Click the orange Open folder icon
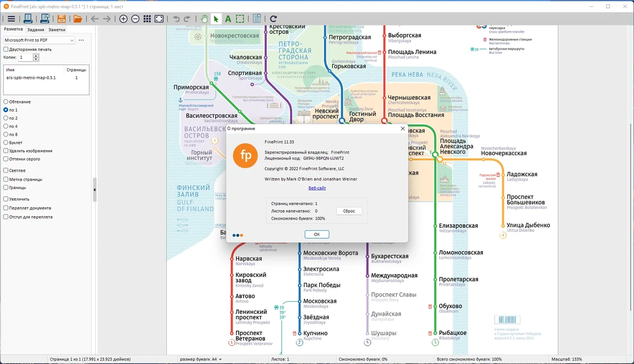 point(78,19)
